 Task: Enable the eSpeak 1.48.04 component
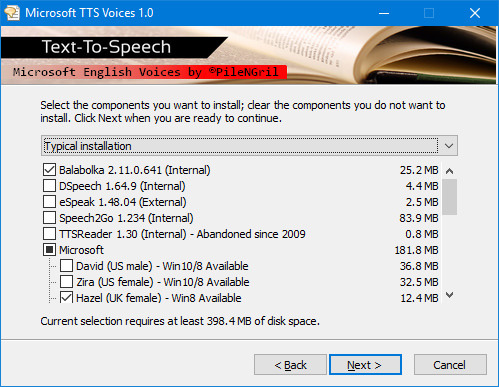pyautogui.click(x=49, y=202)
